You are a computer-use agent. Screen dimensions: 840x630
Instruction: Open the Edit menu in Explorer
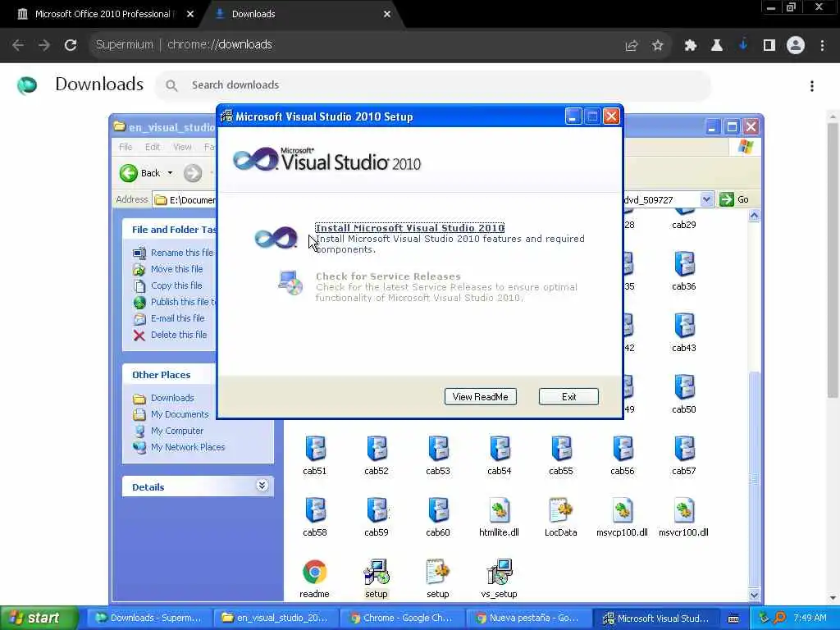coord(153,147)
